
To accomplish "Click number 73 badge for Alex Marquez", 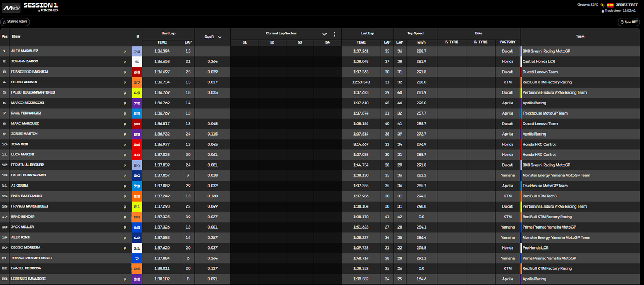I will pos(137,52).
